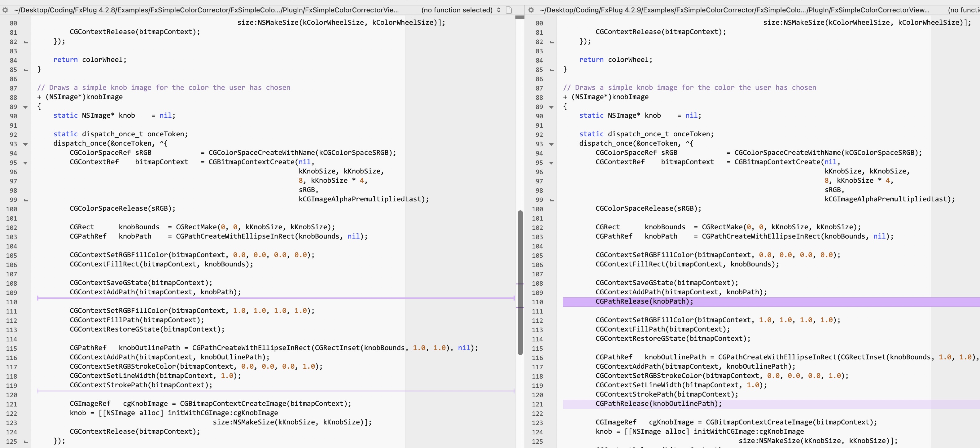Click the left pane vertical scrollbar thumb
Image resolution: width=980 pixels, height=448 pixels.
coord(520,282)
